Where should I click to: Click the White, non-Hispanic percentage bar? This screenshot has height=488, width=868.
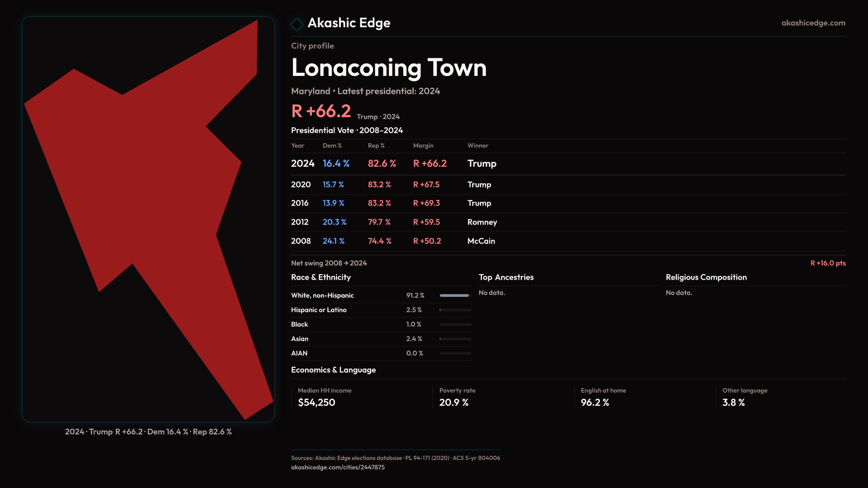pos(455,296)
